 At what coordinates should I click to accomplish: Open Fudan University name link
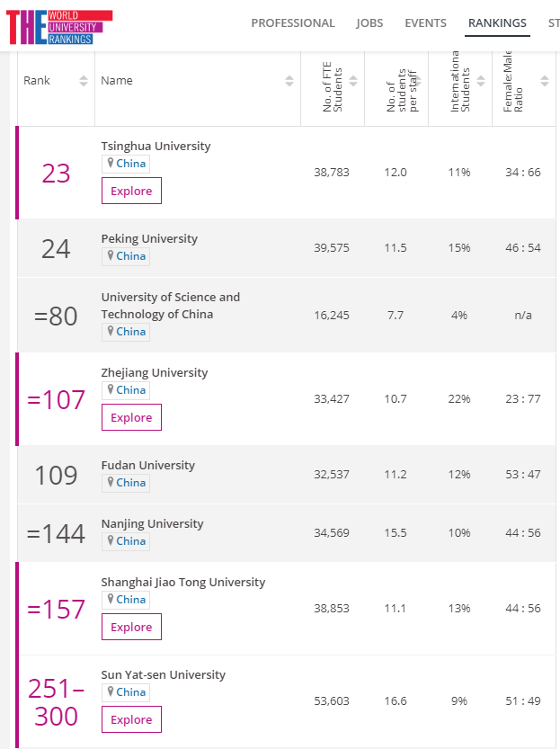pos(148,465)
